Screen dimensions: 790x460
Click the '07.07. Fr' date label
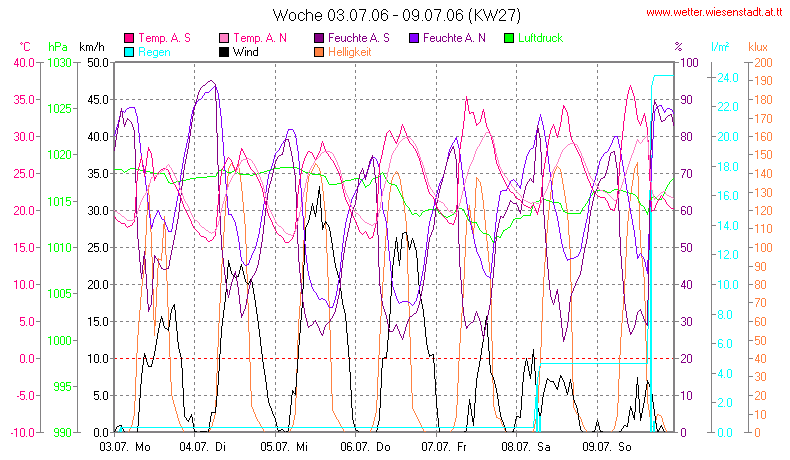coord(444,447)
